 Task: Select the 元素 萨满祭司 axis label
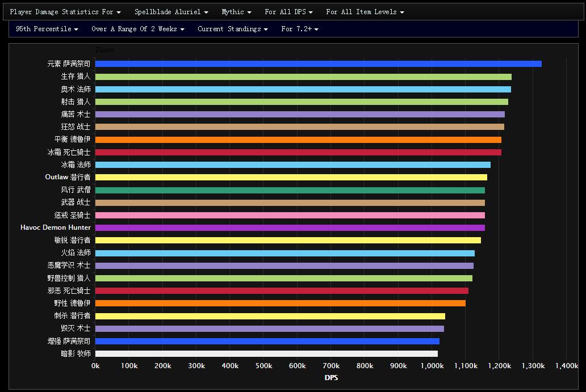coord(69,64)
